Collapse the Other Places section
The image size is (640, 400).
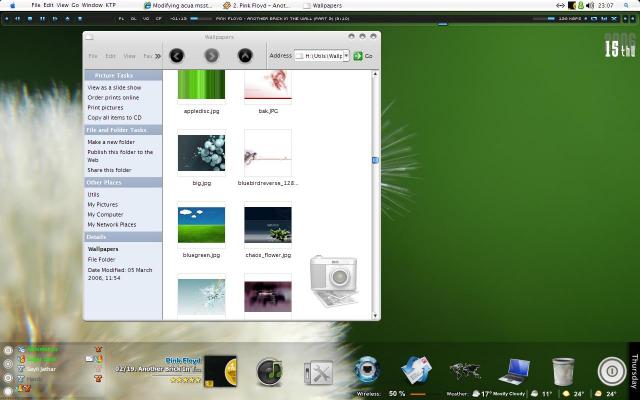[x=123, y=182]
